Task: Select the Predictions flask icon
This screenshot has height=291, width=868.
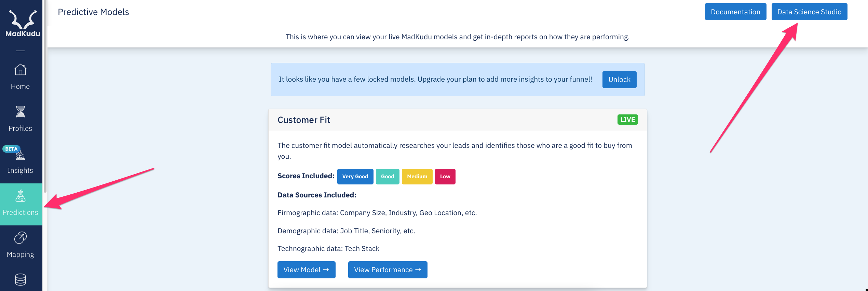Action: (x=20, y=196)
